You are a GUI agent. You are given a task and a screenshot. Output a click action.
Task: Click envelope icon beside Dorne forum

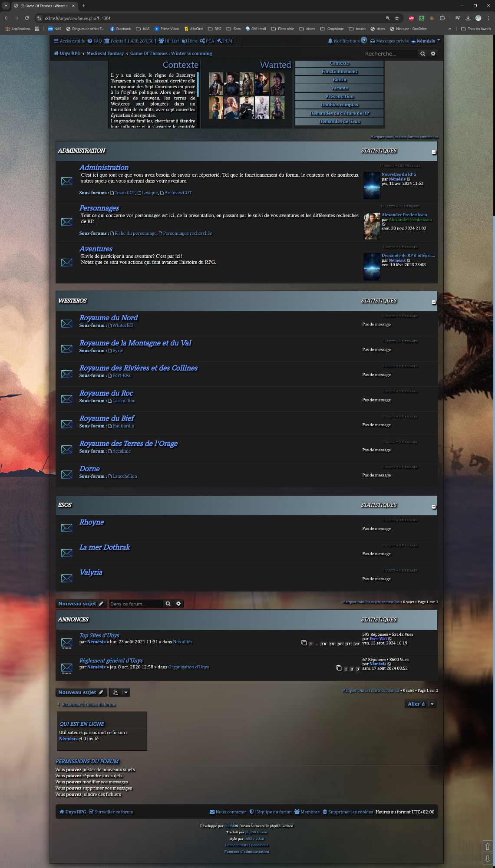tap(67, 474)
